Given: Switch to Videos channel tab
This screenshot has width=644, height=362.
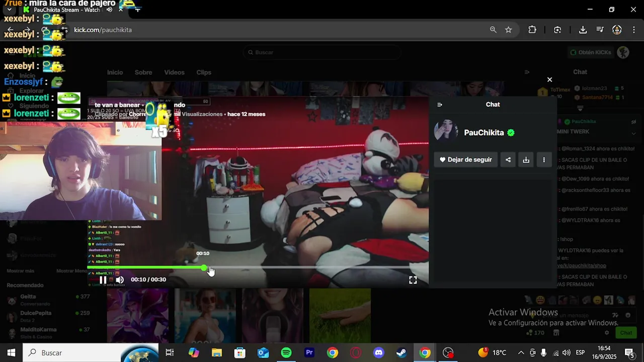Looking at the screenshot, I should (174, 72).
